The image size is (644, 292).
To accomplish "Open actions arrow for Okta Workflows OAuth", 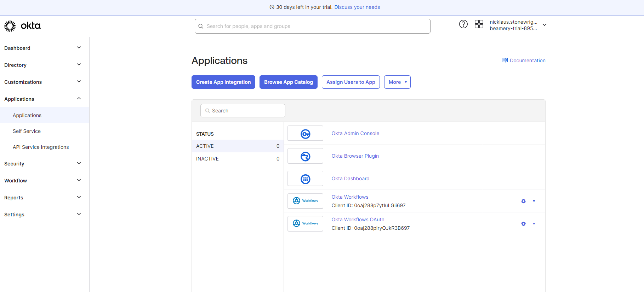I will coord(534,224).
